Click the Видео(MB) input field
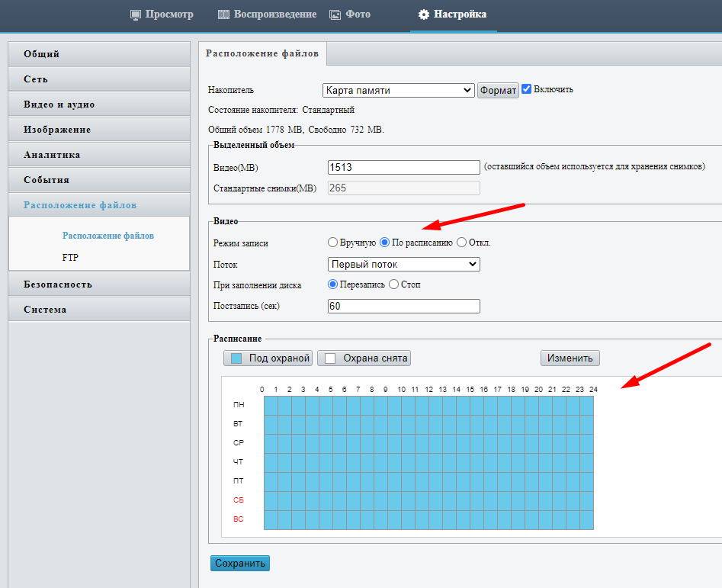The width and height of the screenshot is (722, 588). pyautogui.click(x=404, y=167)
